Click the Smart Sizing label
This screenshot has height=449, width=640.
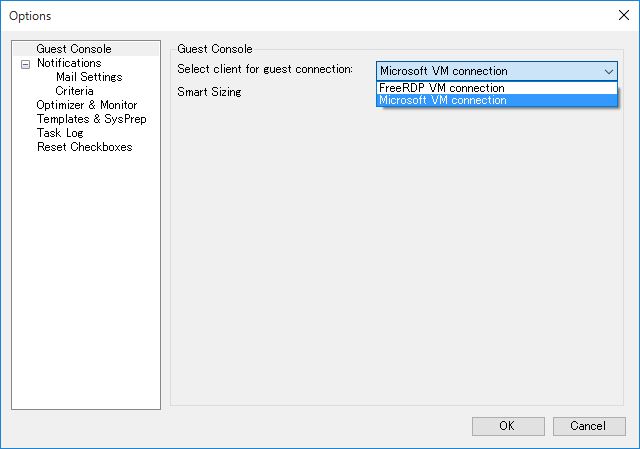click(x=209, y=92)
